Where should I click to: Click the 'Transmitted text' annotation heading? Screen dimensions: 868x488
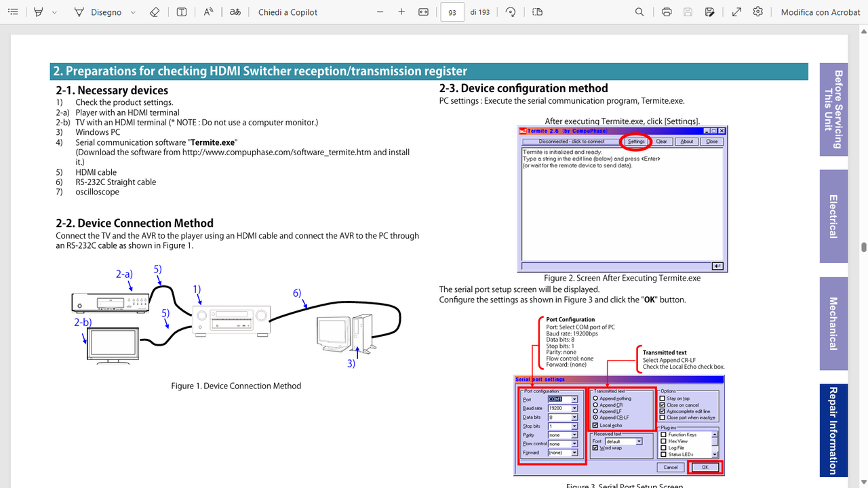(665, 352)
